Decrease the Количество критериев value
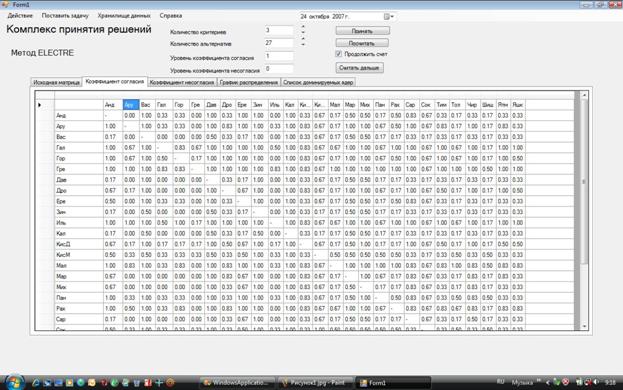 pyautogui.click(x=303, y=33)
